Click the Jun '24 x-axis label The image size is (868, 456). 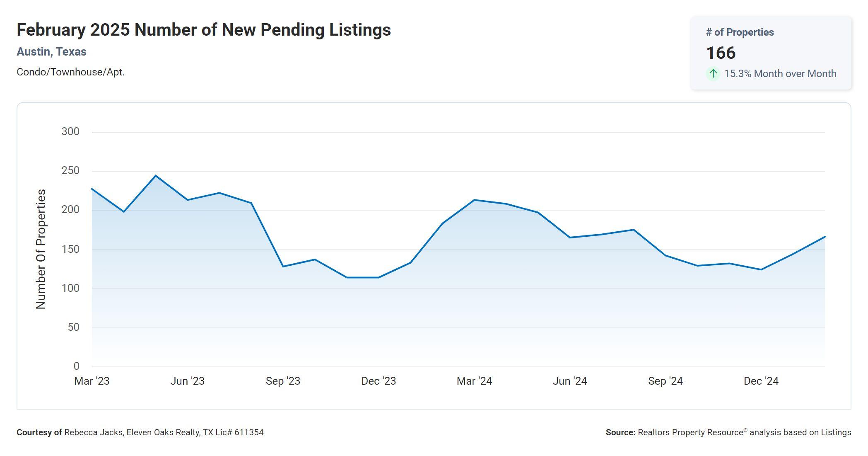[x=570, y=381]
